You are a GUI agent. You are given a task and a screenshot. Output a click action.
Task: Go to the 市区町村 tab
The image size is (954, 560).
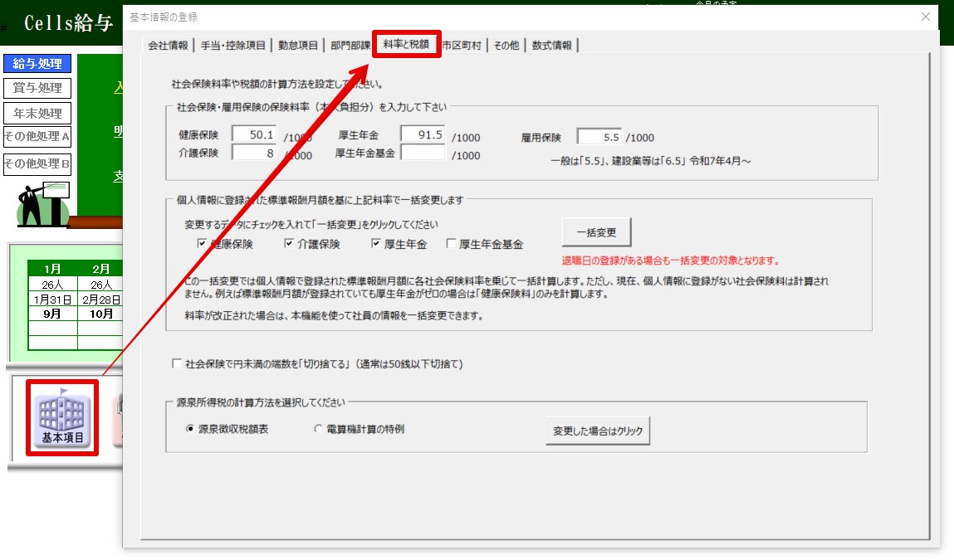pyautogui.click(x=462, y=46)
